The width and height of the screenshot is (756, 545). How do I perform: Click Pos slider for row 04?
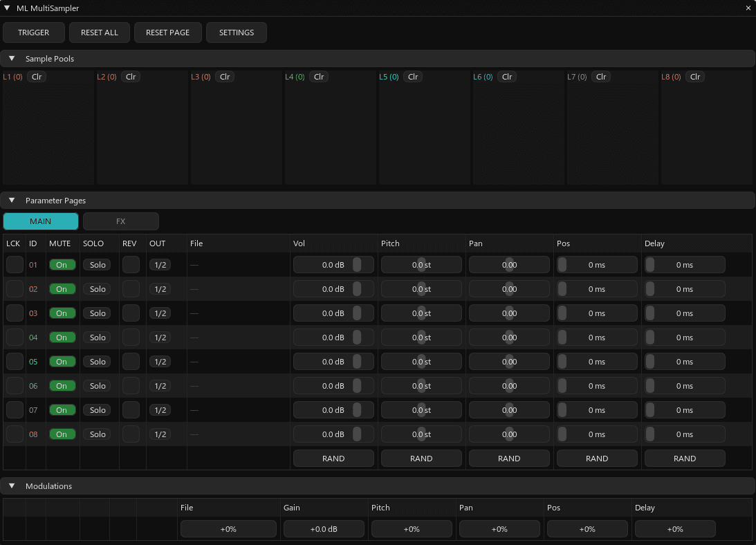click(597, 337)
